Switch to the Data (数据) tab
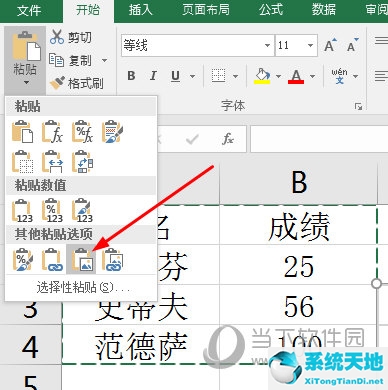The width and height of the screenshot is (388, 390). [324, 10]
